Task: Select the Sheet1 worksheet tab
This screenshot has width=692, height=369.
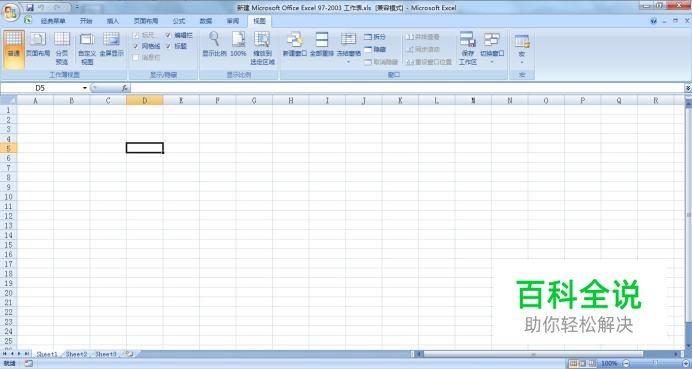Action: coord(47,354)
